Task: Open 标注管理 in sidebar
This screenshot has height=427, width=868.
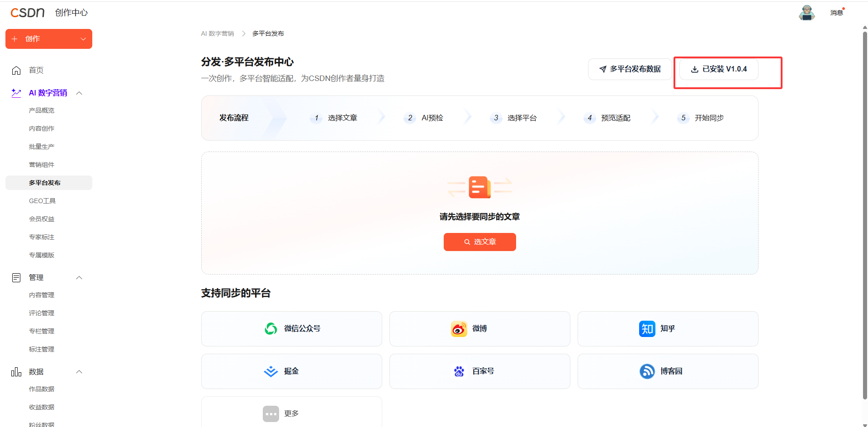Action: (42, 349)
